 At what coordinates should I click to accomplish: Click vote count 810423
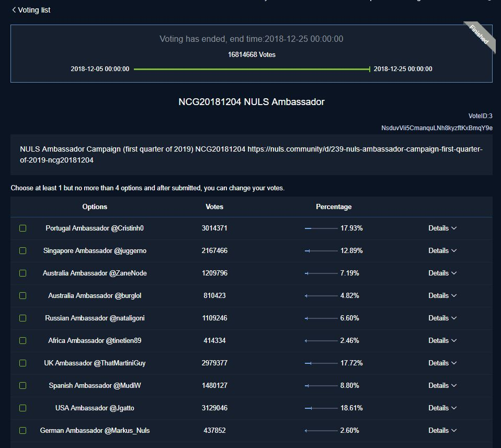(x=214, y=296)
